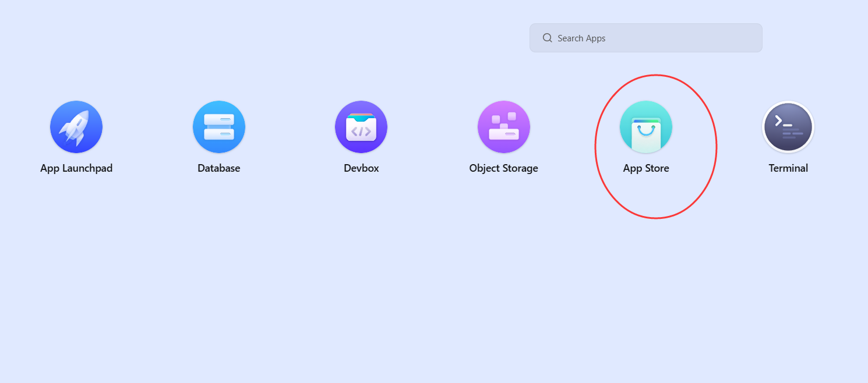Open the Devbox code icon
The image size is (868, 383).
coord(361,127)
